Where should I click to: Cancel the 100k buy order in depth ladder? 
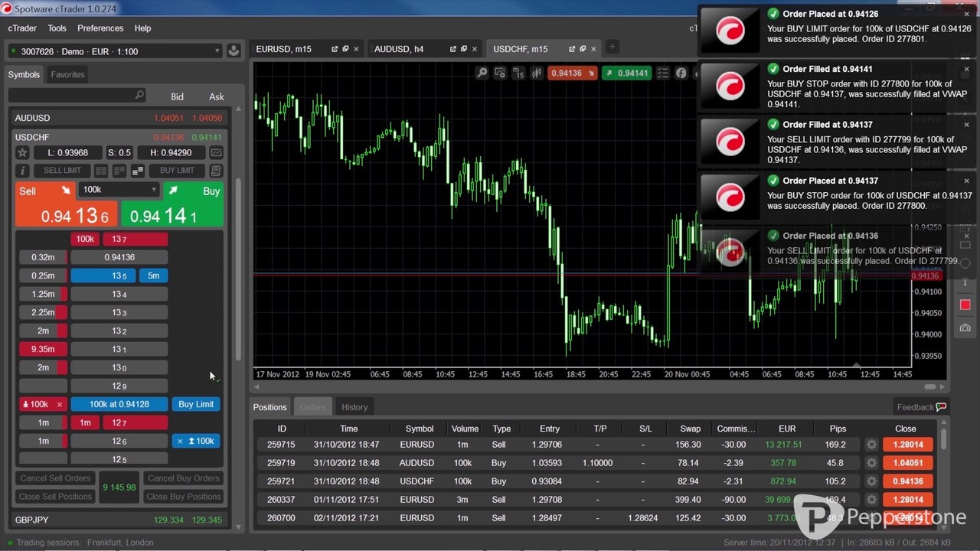(180, 441)
